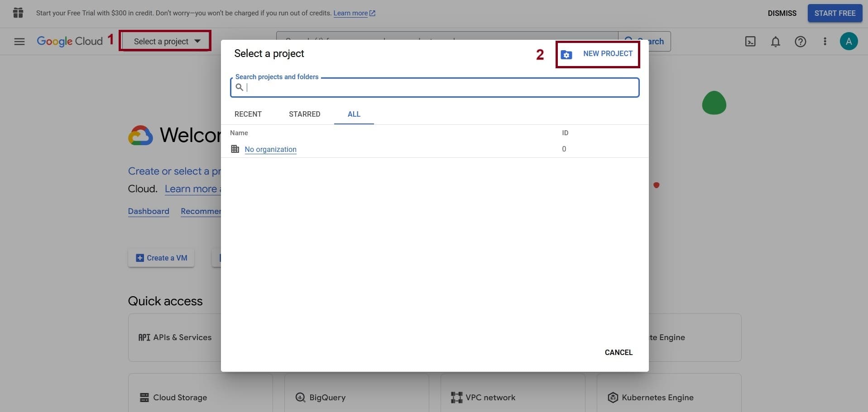The image size is (868, 412).
Task: Open the three-dot more options menu
Action: coord(825,42)
